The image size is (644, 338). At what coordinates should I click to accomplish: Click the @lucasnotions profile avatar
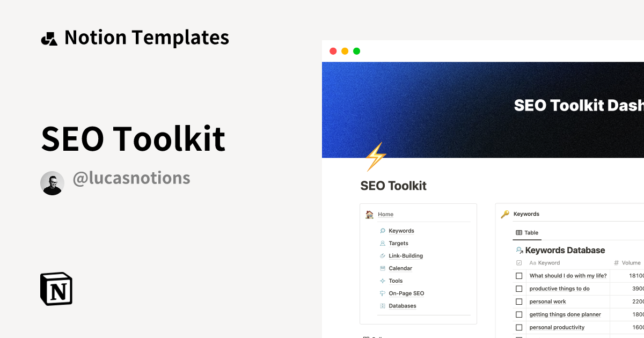point(53,183)
